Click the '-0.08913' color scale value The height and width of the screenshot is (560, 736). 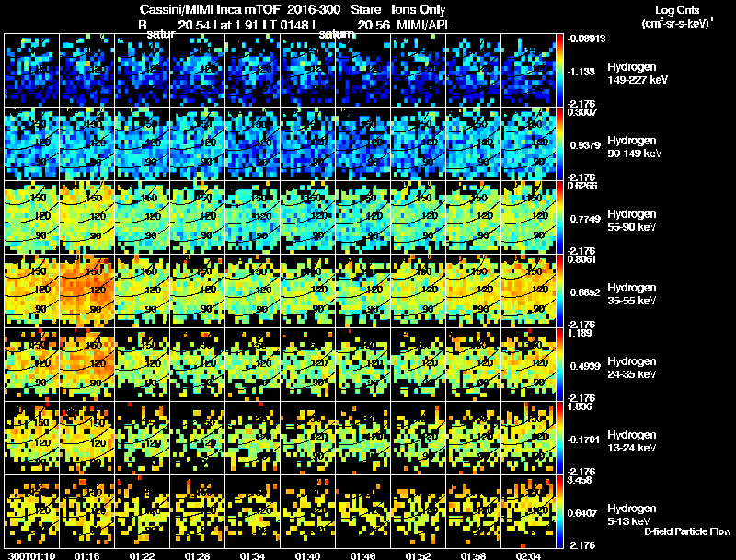(x=586, y=39)
